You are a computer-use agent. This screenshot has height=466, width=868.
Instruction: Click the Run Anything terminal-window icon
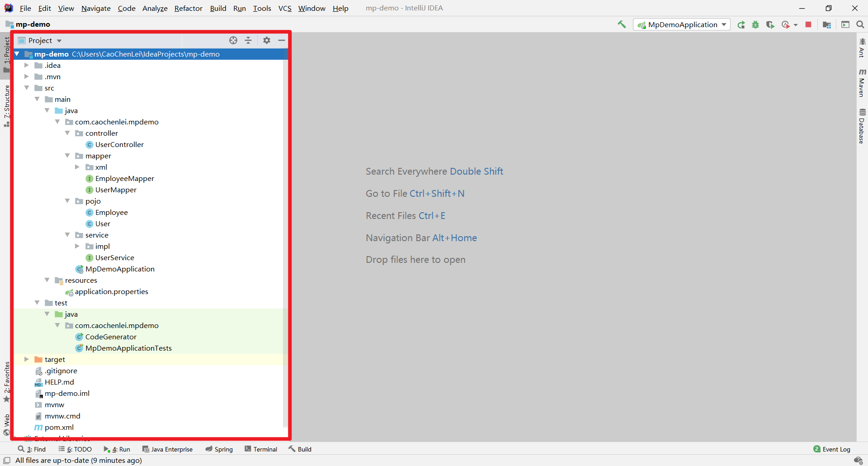click(845, 25)
